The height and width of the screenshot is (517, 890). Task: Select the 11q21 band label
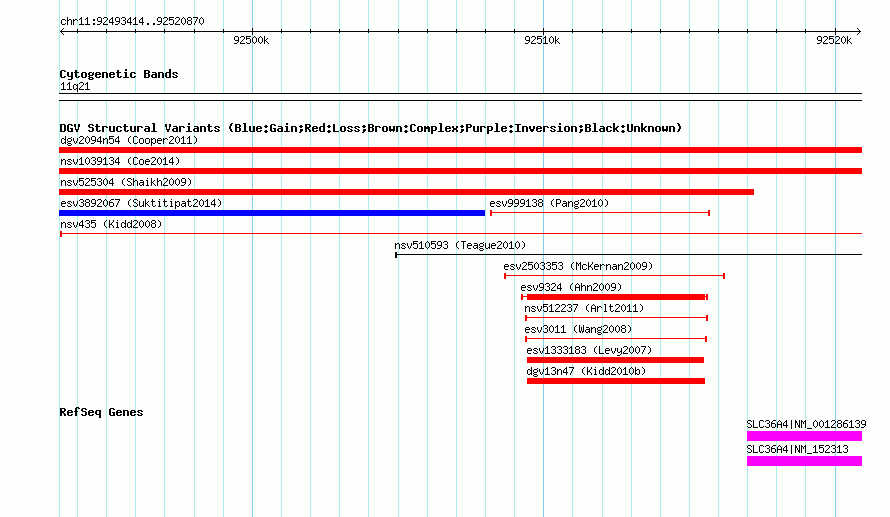tap(75, 86)
